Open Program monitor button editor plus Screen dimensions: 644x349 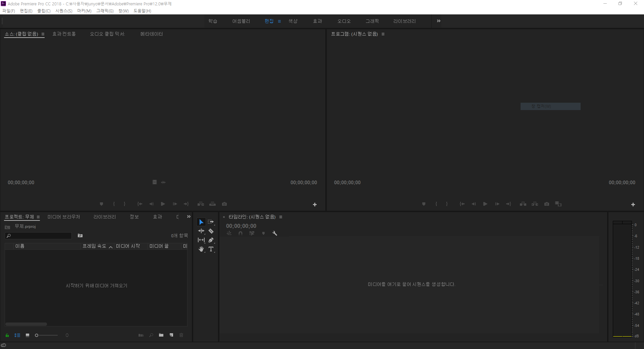633,204
